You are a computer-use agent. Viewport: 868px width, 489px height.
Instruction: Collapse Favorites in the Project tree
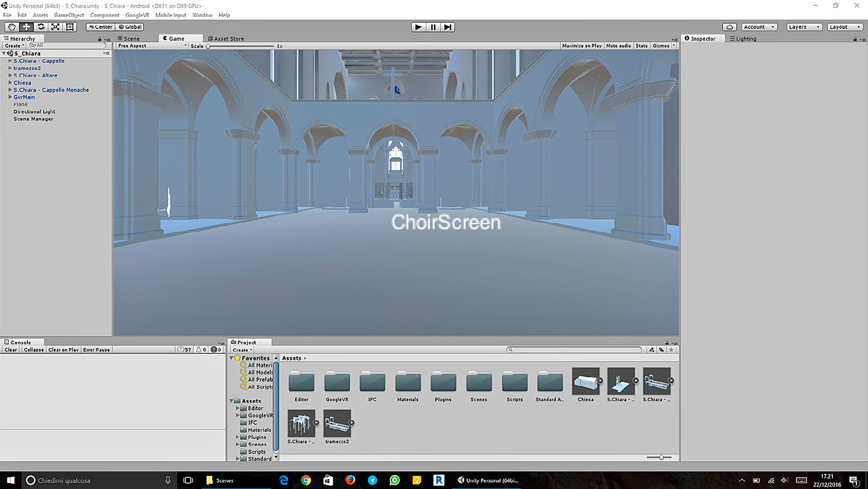point(232,358)
